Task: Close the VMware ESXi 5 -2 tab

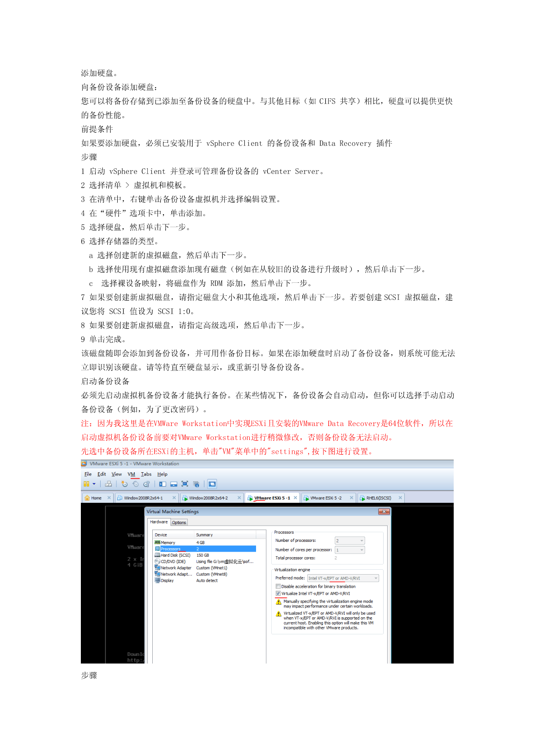Action: pos(352,498)
